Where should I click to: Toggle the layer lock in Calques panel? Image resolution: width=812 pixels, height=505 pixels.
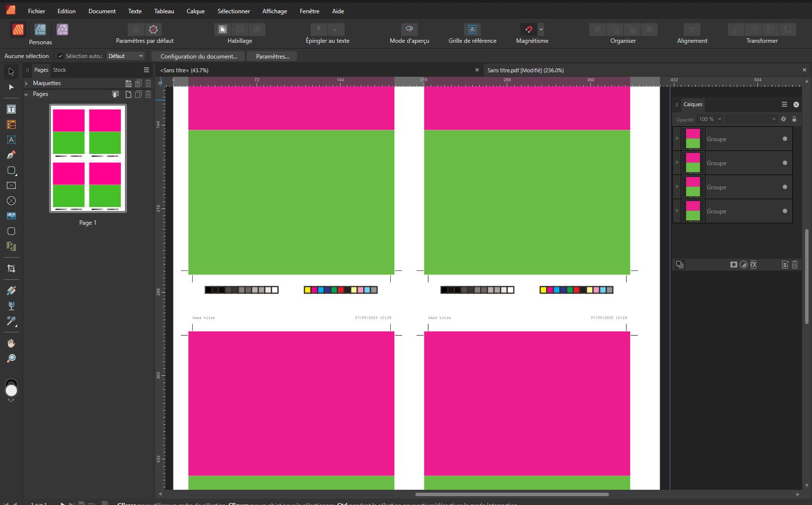[x=794, y=119]
